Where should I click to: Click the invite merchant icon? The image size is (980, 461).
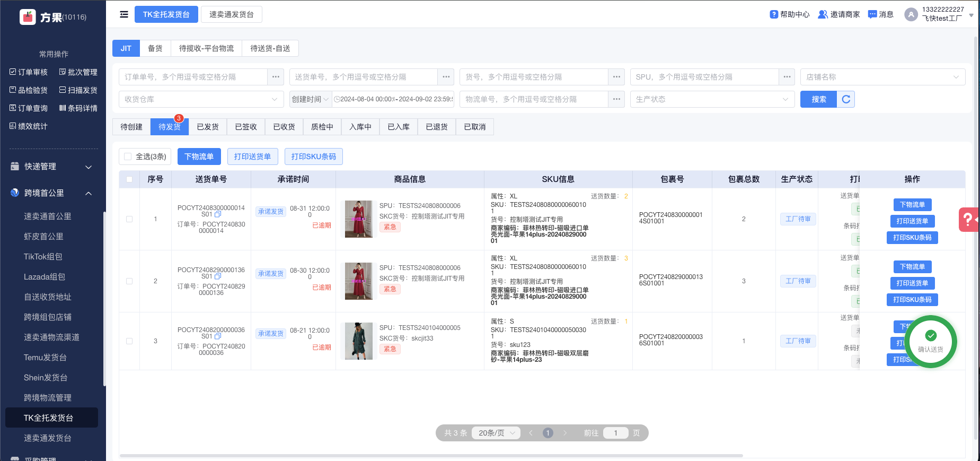coord(823,14)
